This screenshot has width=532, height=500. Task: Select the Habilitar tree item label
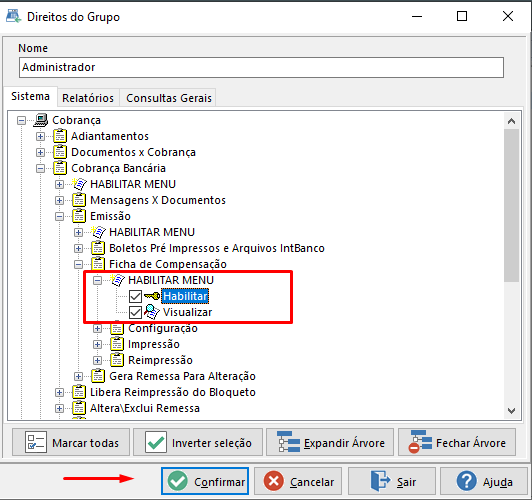click(x=185, y=296)
